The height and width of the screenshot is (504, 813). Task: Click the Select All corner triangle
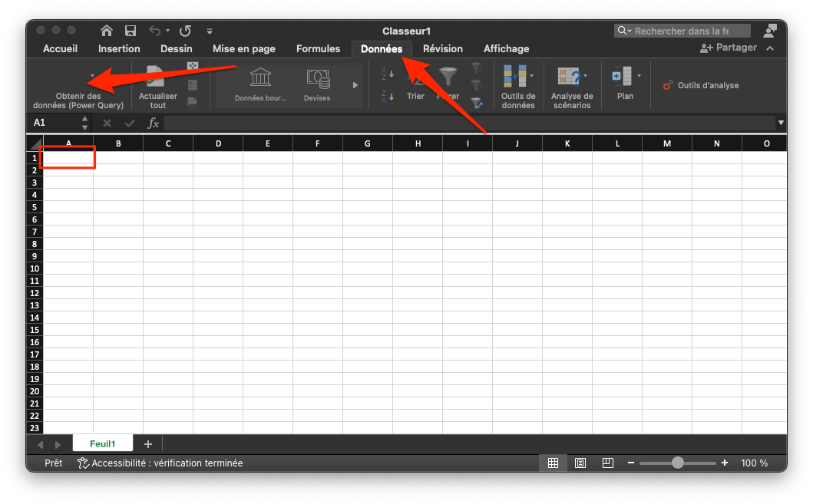(x=35, y=143)
